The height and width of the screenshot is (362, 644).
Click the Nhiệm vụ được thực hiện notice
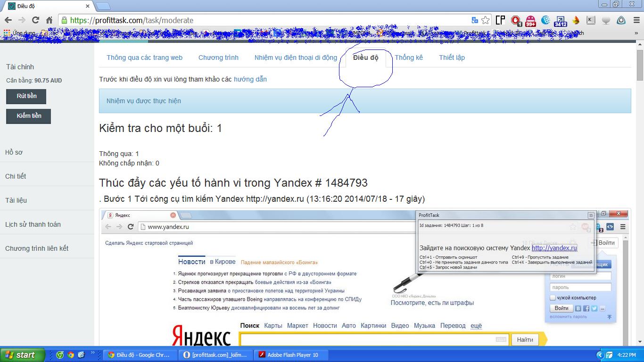point(365,101)
